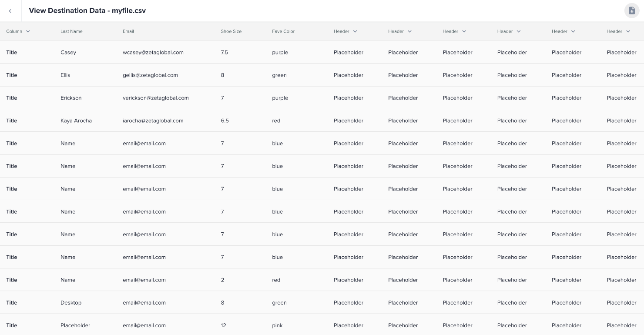Select the pink fave color cell
This screenshot has height=335, width=644.
[x=277, y=325]
